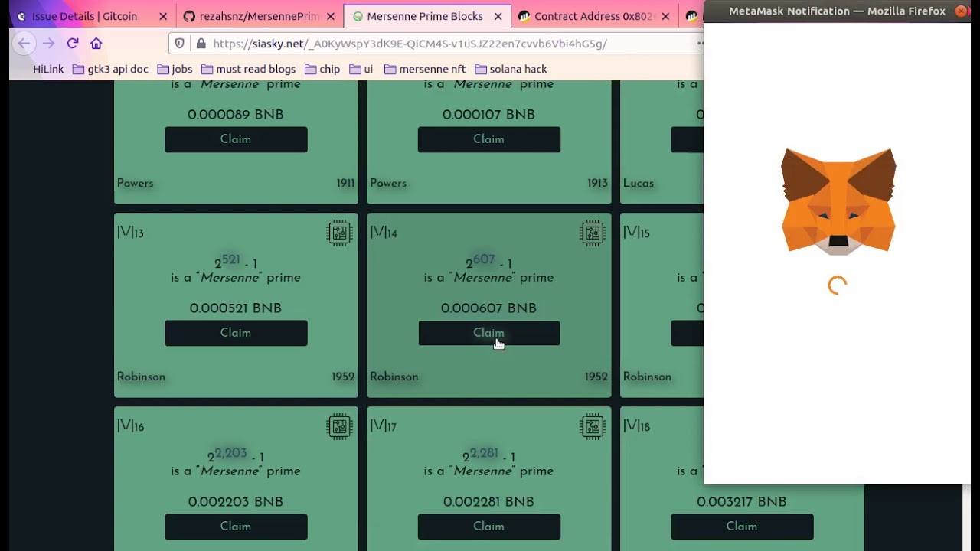Open the mersenne nft bookmark folder
The width and height of the screenshot is (980, 551).
[425, 69]
